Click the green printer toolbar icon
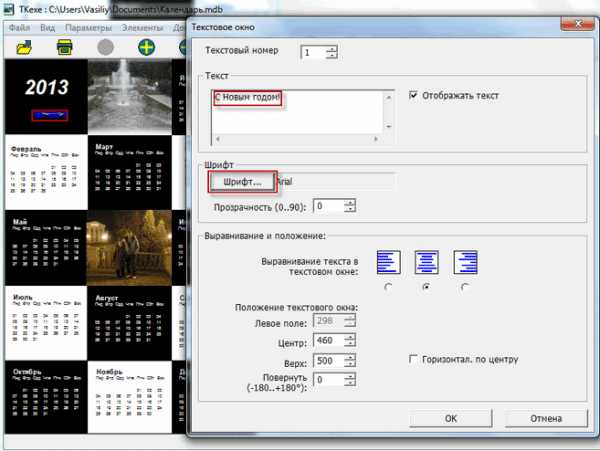600x451 pixels. [x=65, y=47]
